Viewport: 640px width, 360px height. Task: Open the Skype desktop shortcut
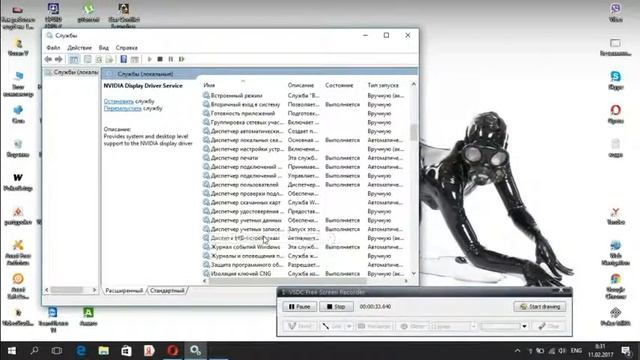click(x=616, y=80)
